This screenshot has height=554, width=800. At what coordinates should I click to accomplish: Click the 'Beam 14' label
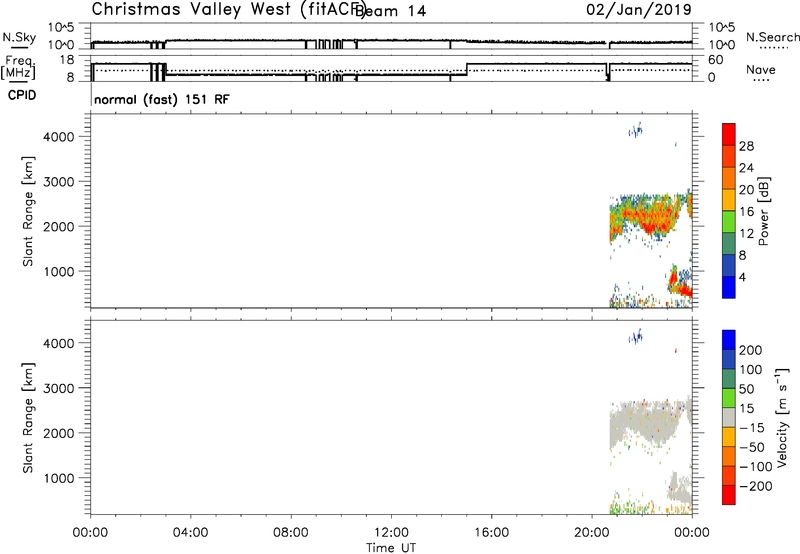pos(390,11)
